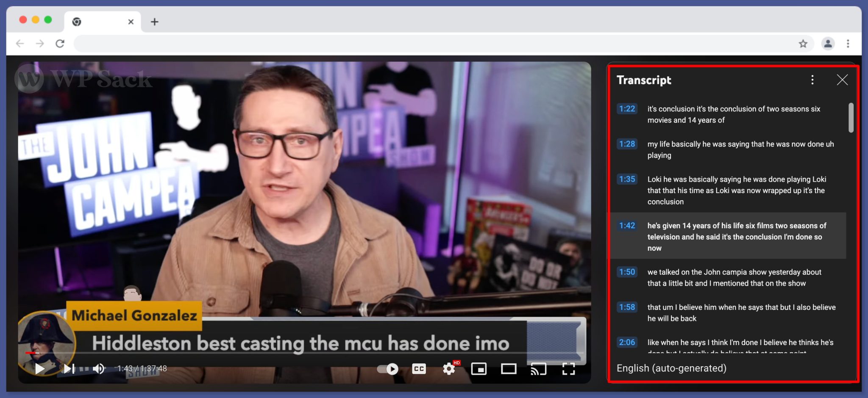Go forward in the browser
This screenshot has height=398, width=868.
click(x=40, y=44)
